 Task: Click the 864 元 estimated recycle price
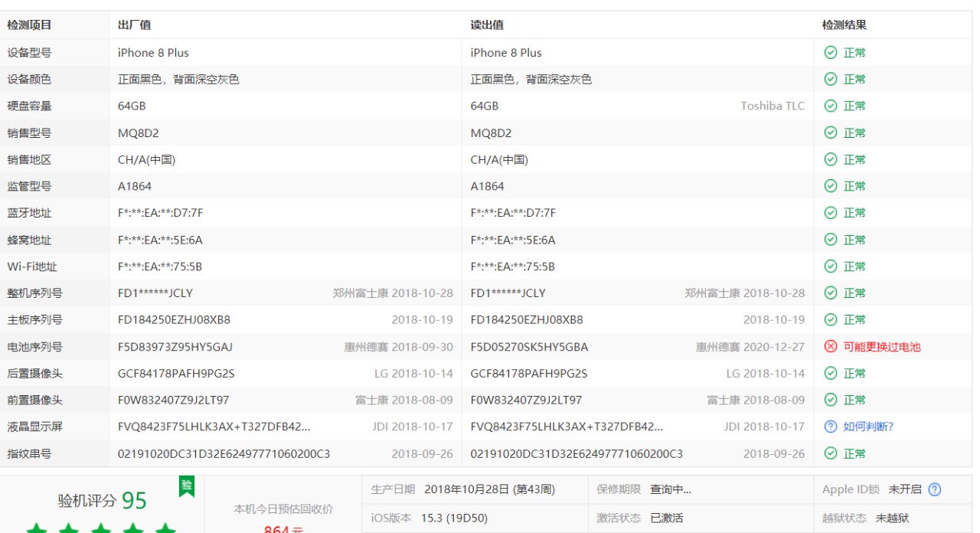[x=283, y=528]
